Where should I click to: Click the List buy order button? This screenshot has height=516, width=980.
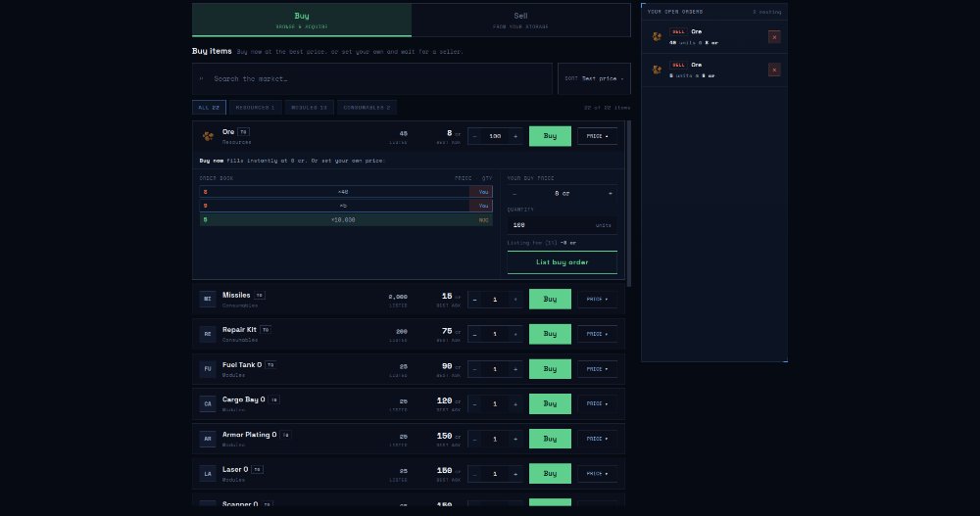[562, 262]
